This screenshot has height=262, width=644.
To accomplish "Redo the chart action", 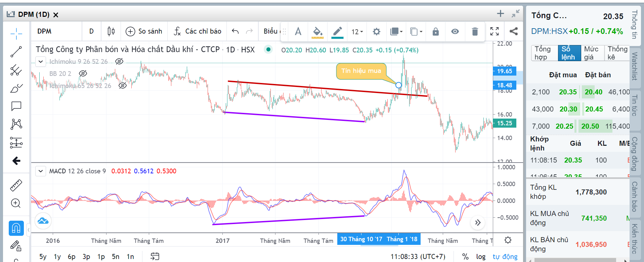I will tap(249, 31).
